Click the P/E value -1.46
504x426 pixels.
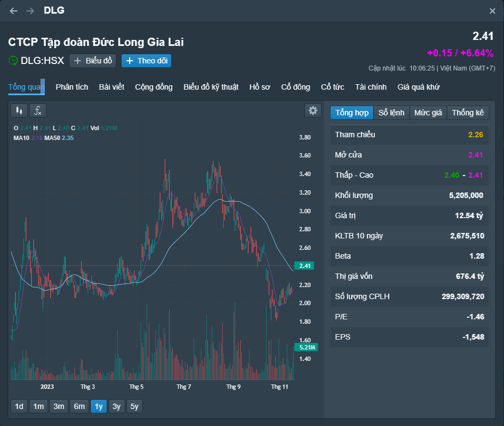point(476,317)
